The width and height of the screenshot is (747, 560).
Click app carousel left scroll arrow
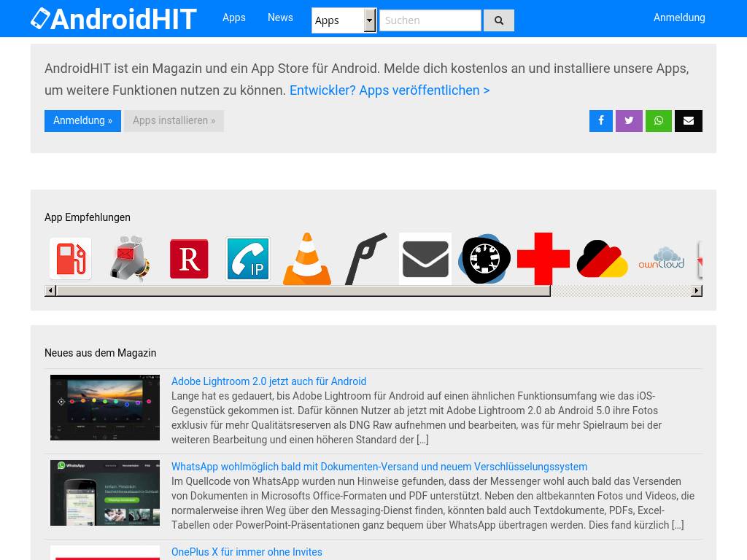(50, 290)
